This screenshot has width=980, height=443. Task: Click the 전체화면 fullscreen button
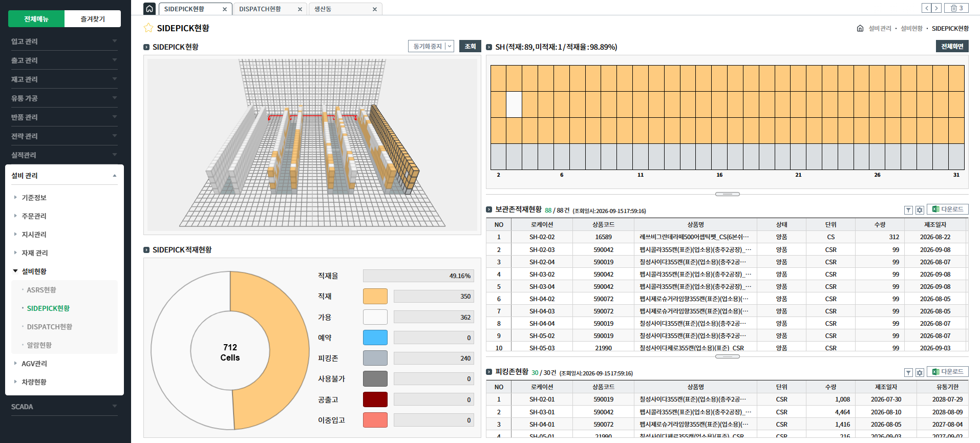click(x=952, y=46)
